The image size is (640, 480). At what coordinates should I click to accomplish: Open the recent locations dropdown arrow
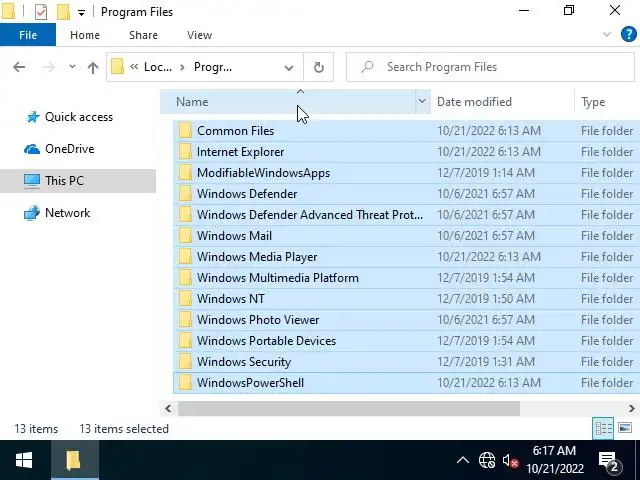coord(72,67)
